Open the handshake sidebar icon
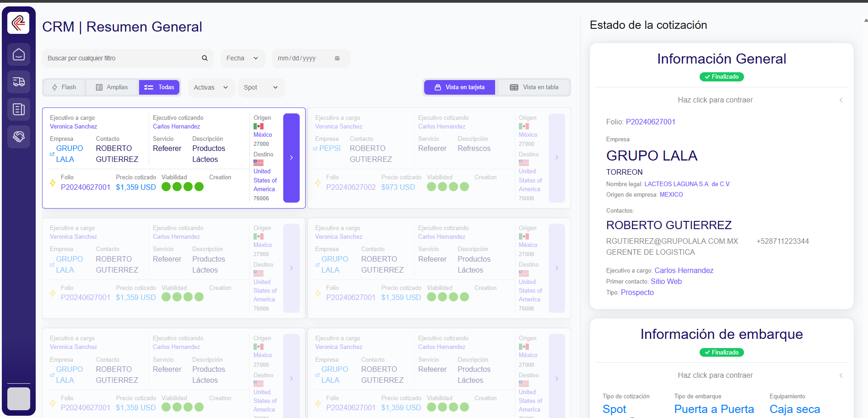This screenshot has height=418, width=868. pyautogui.click(x=19, y=137)
